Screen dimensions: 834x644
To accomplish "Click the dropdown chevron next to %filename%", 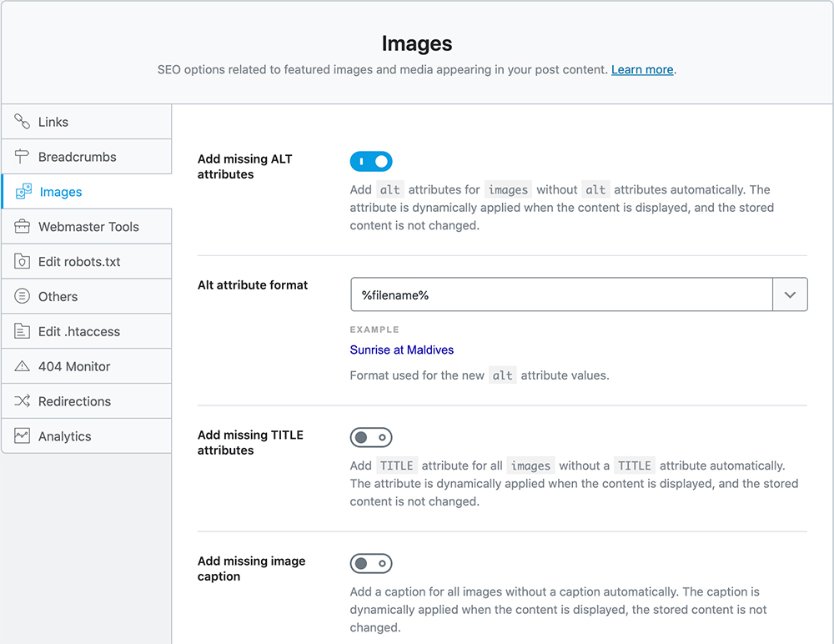I will pyautogui.click(x=790, y=294).
